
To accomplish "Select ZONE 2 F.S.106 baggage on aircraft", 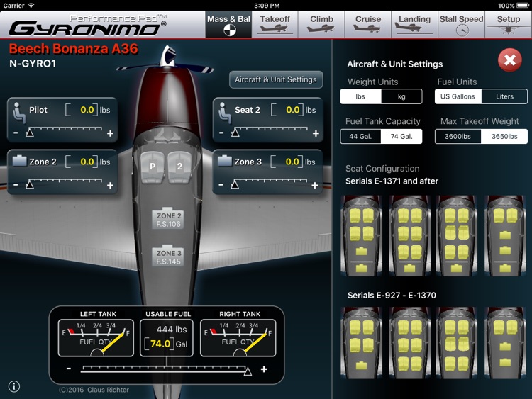I will click(x=169, y=219).
